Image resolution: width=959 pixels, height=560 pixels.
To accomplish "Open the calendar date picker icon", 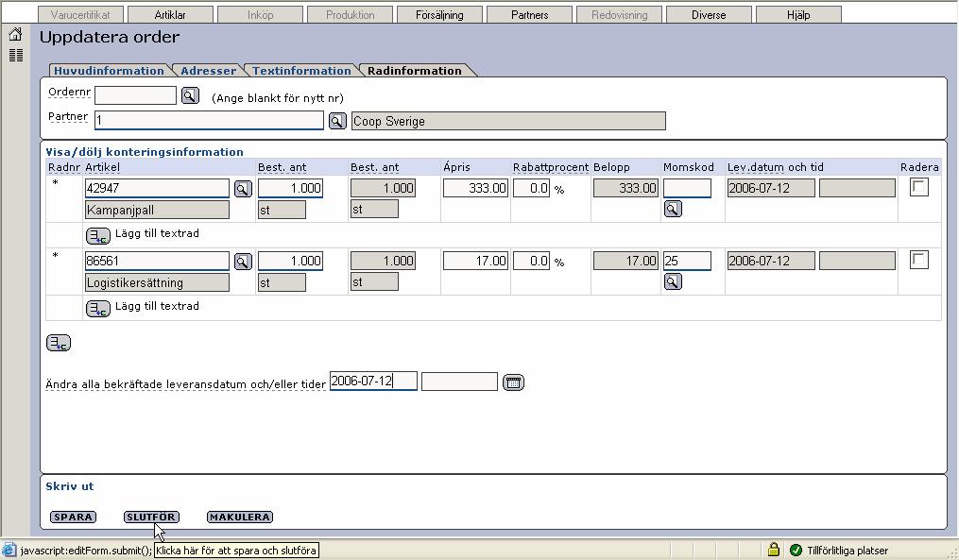I will (x=513, y=382).
